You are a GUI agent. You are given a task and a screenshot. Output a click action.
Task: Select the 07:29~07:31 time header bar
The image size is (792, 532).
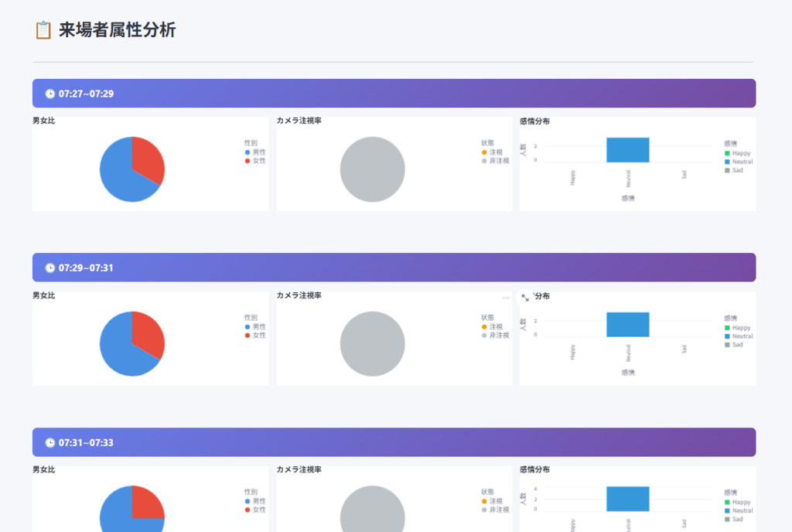pos(394,268)
